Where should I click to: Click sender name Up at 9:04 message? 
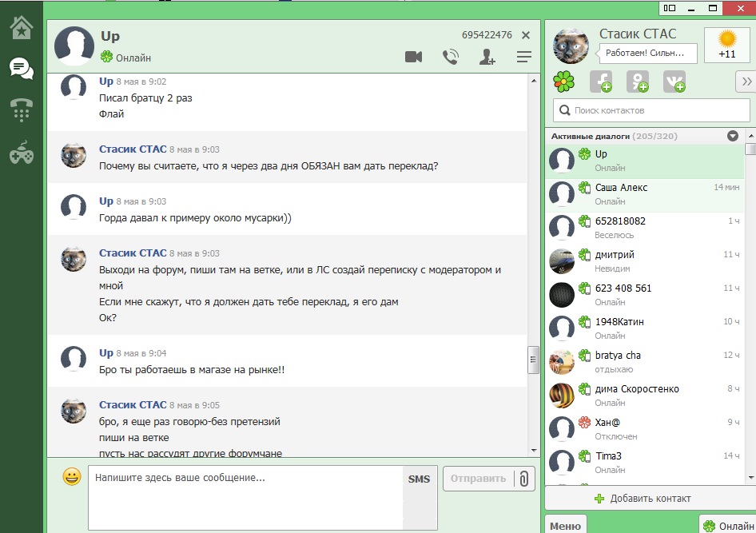106,352
